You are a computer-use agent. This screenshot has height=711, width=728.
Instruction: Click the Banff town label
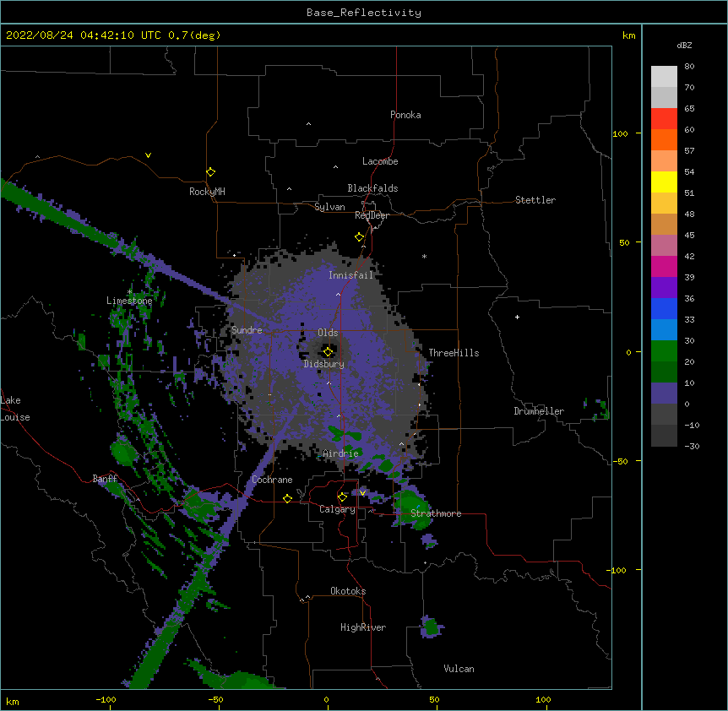tap(105, 479)
